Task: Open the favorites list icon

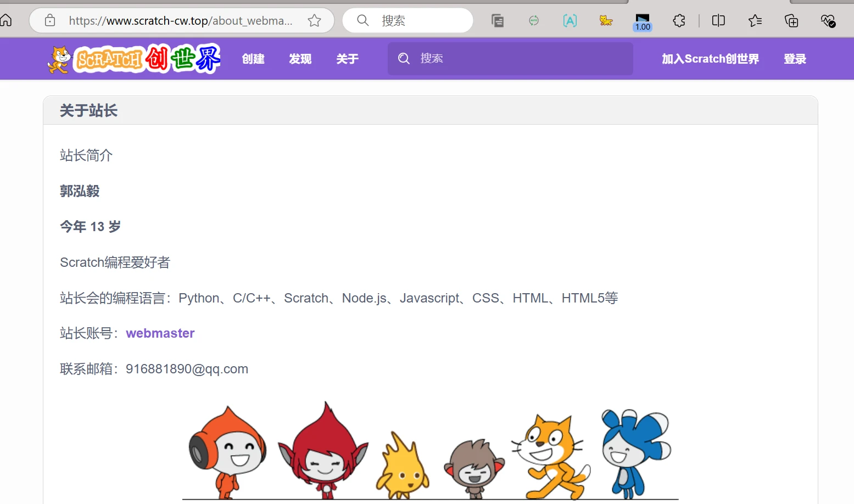Action: [x=755, y=21]
